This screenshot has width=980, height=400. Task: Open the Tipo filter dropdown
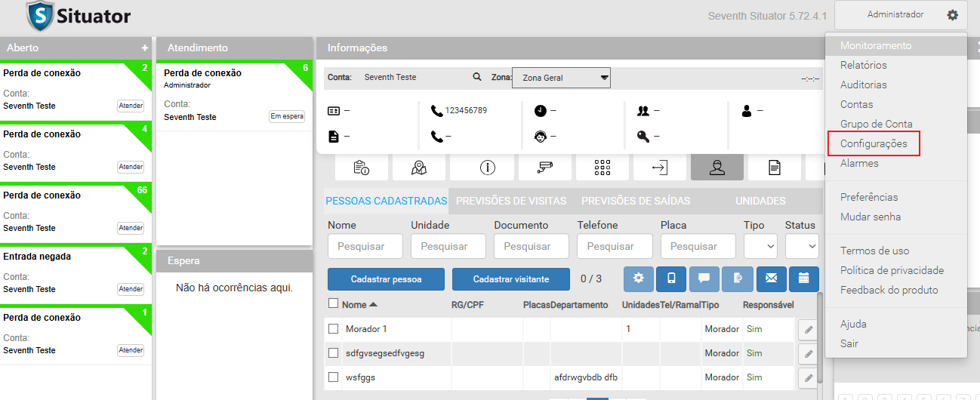760,246
